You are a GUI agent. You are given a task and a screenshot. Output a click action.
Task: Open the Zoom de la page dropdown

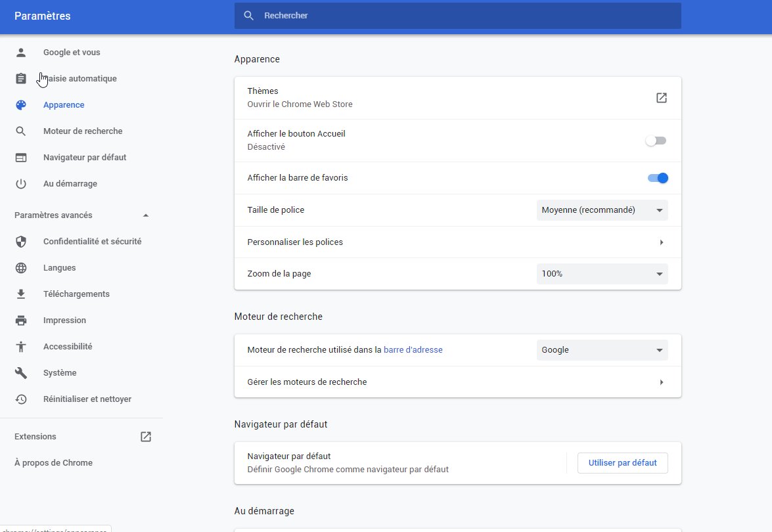coord(602,274)
